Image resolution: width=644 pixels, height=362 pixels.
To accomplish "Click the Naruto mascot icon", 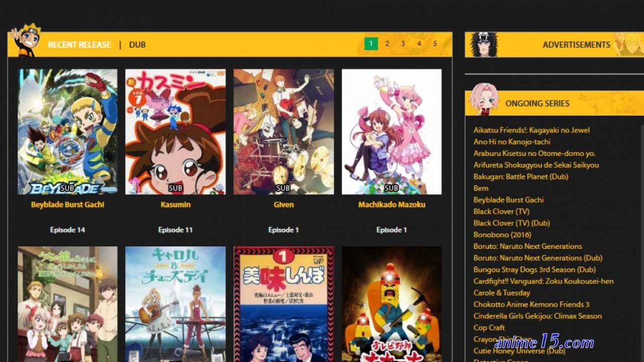I will pyautogui.click(x=25, y=40).
